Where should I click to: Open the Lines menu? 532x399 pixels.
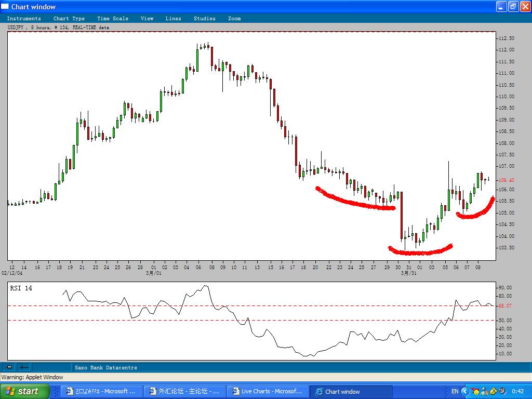click(x=173, y=19)
